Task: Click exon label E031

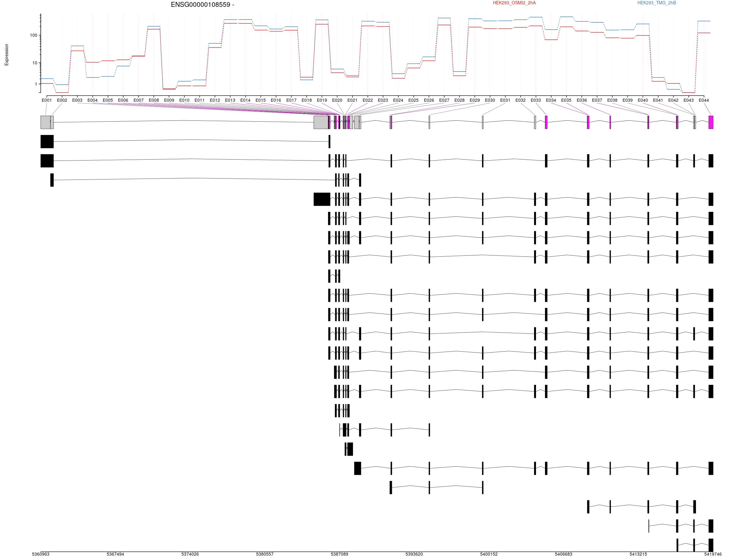Action: coord(505,100)
